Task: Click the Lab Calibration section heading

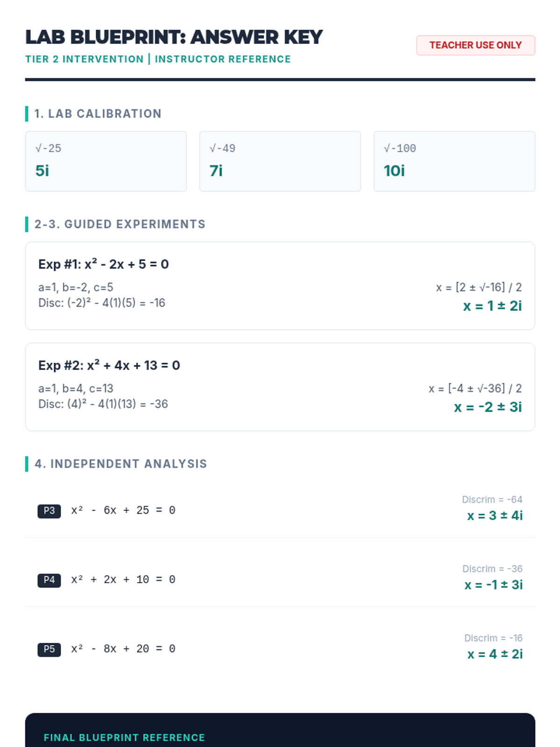Action: coord(98,114)
